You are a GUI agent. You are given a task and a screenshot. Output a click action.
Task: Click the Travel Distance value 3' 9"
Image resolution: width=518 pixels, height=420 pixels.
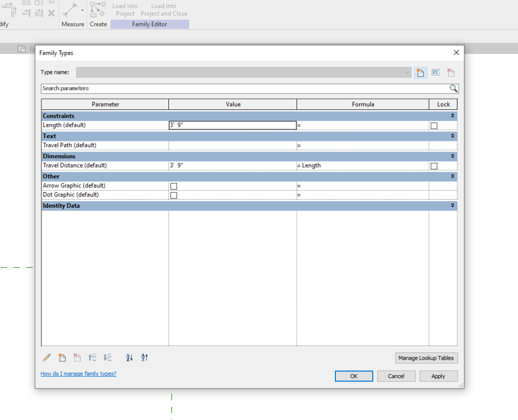pos(233,165)
